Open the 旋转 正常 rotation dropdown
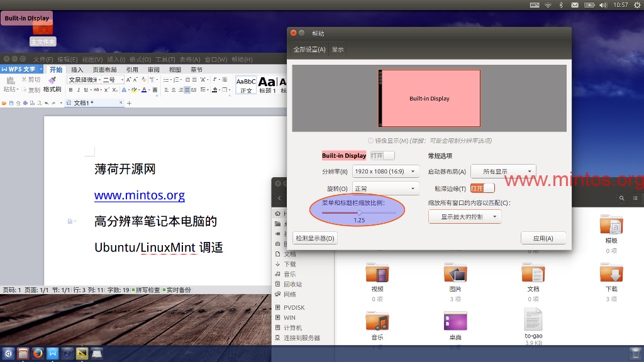This screenshot has width=644, height=362. click(386, 189)
